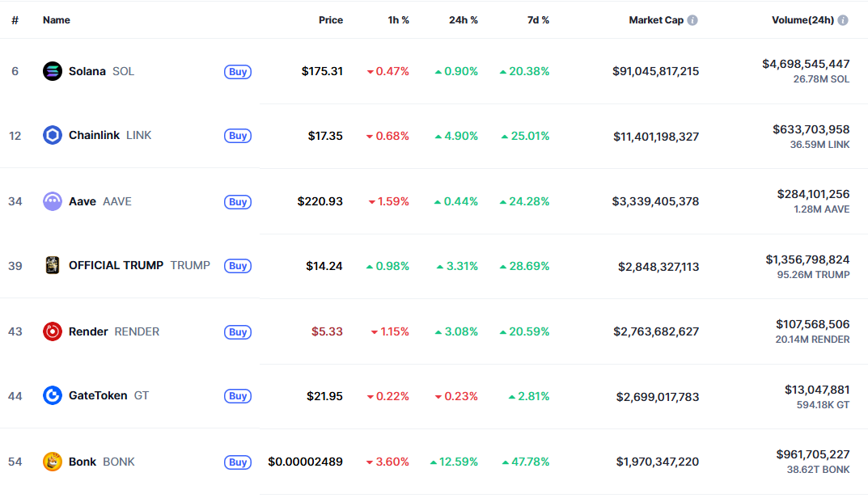Click GateToken volume $13,047,881
The height and width of the screenshot is (498, 868).
tap(817, 390)
